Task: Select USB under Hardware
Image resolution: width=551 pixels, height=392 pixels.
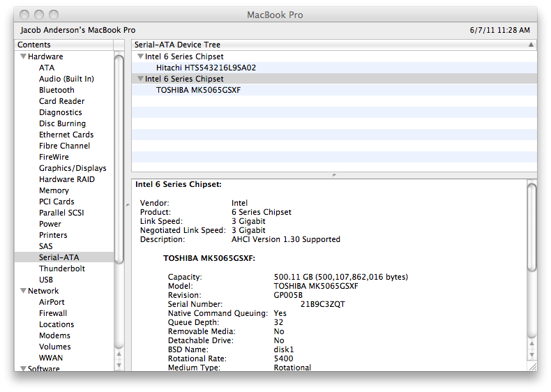Action: pos(45,280)
